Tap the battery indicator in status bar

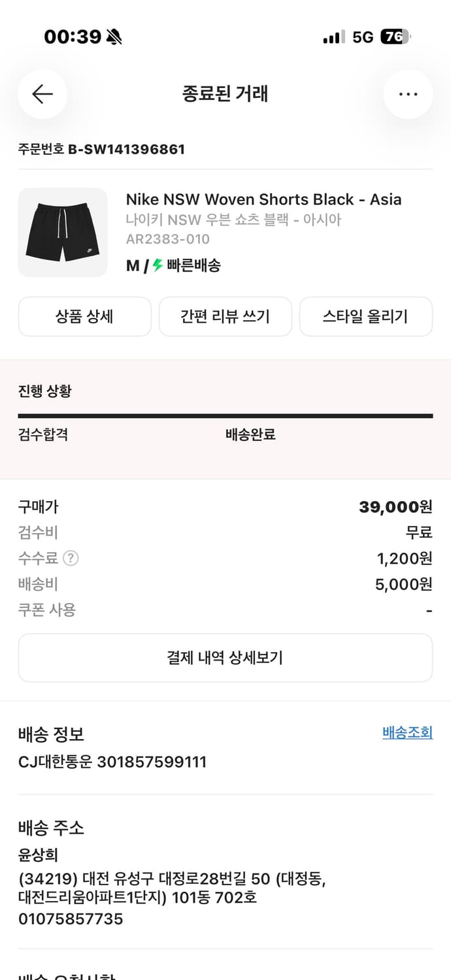(395, 37)
